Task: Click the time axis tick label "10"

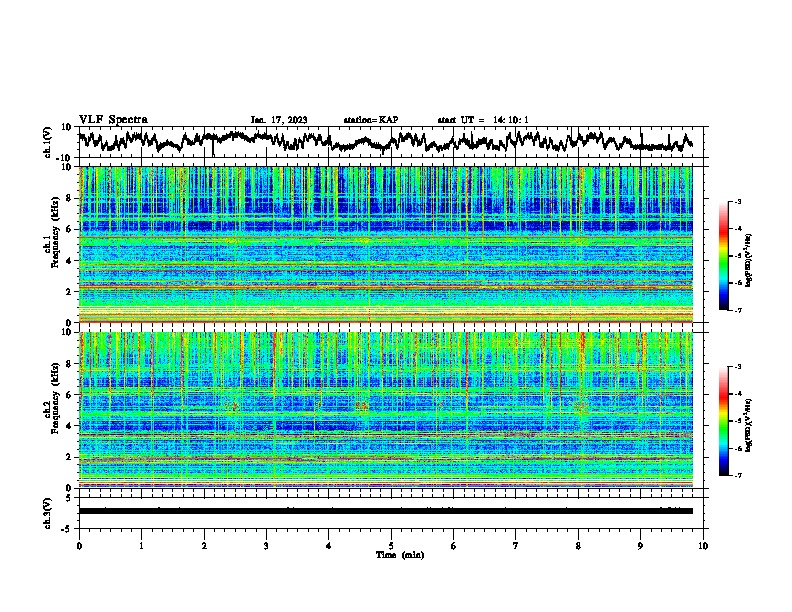Action: coord(703,546)
